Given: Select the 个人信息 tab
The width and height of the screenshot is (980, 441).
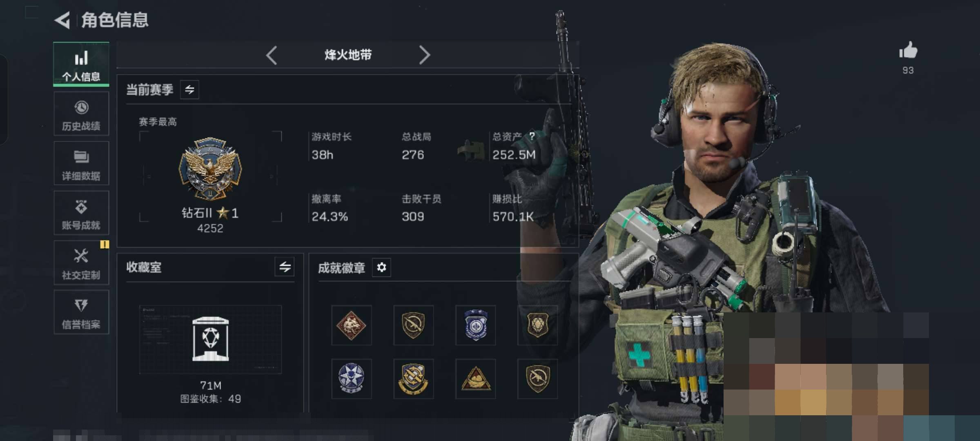Looking at the screenshot, I should (81, 64).
